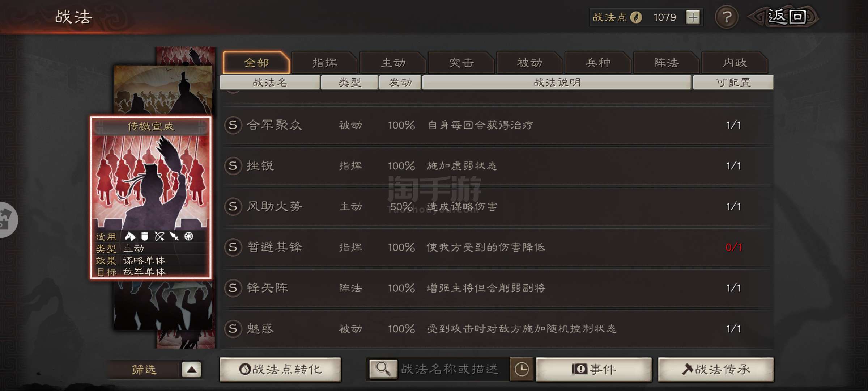Expand the 筛选 filter arrow
The height and width of the screenshot is (391, 868).
pyautogui.click(x=192, y=370)
